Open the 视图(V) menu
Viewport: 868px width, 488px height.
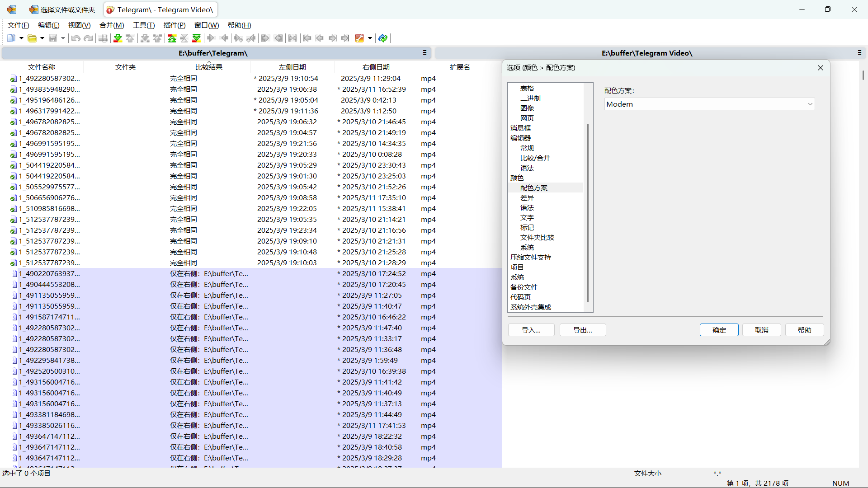click(79, 25)
